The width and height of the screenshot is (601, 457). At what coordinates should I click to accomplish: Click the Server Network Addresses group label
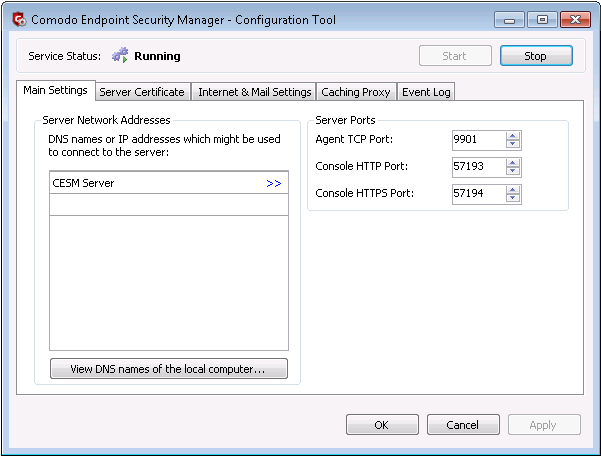pyautogui.click(x=106, y=120)
